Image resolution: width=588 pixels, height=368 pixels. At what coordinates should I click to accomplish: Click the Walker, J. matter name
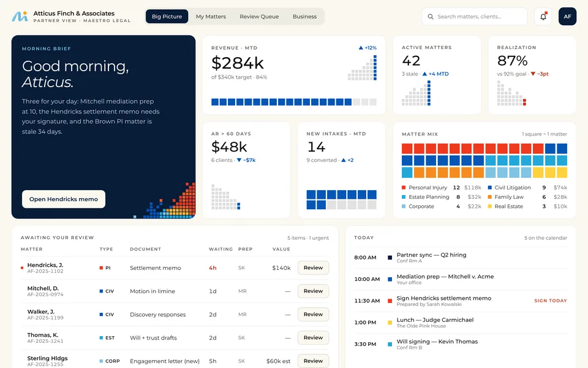pyautogui.click(x=41, y=312)
